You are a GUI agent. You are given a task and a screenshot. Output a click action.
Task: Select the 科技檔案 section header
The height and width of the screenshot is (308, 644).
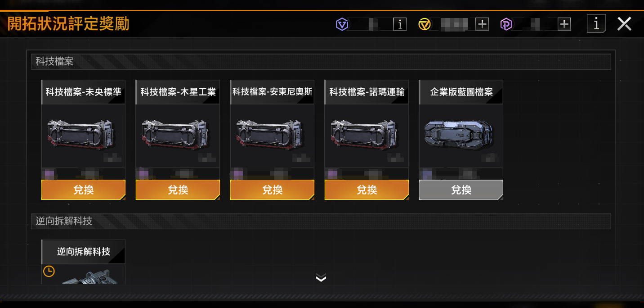coord(321,62)
